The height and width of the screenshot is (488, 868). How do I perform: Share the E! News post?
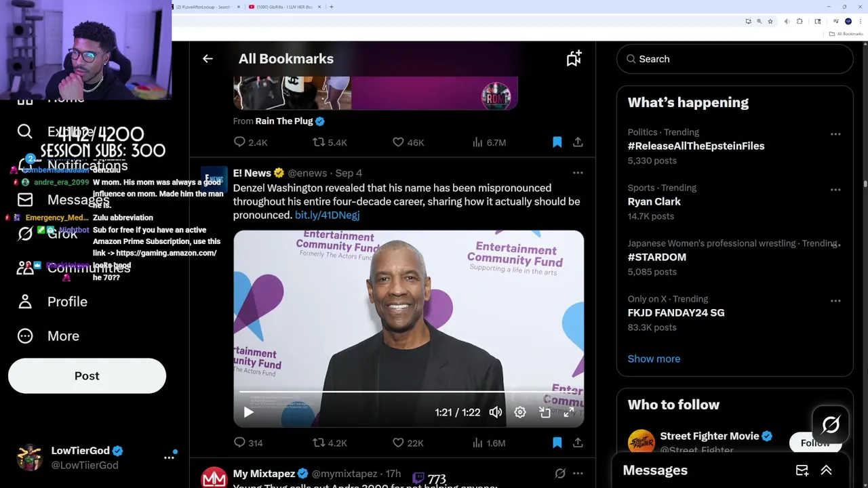point(578,443)
